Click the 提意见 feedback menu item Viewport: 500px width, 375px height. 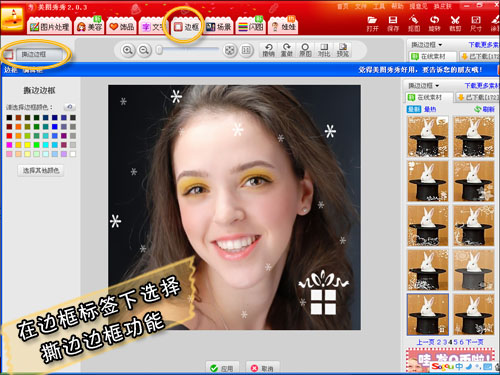tap(418, 6)
